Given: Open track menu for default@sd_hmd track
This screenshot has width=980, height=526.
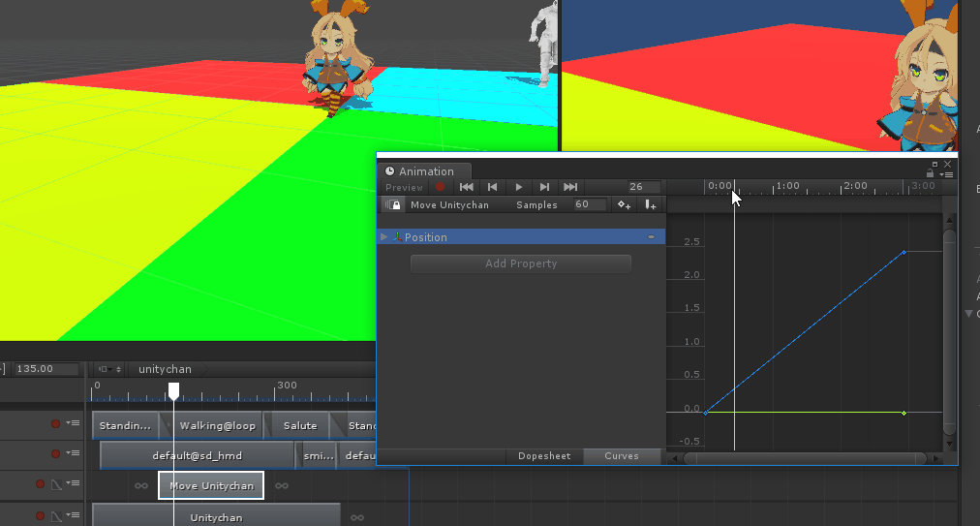Looking at the screenshot, I should tap(74, 453).
